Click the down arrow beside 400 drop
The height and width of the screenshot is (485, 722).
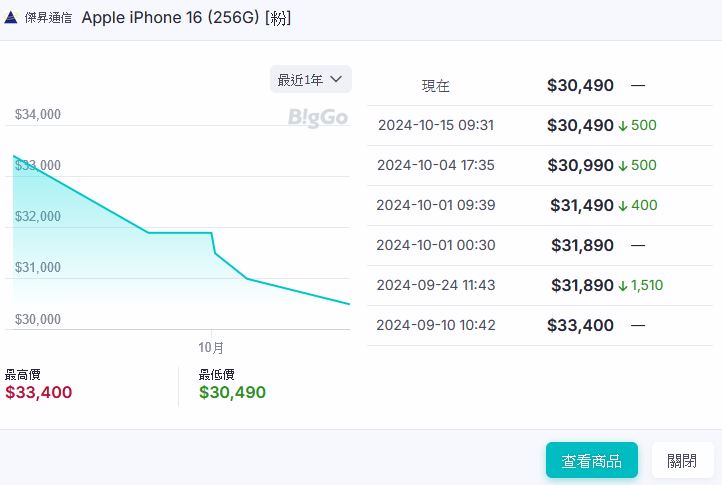point(622,206)
